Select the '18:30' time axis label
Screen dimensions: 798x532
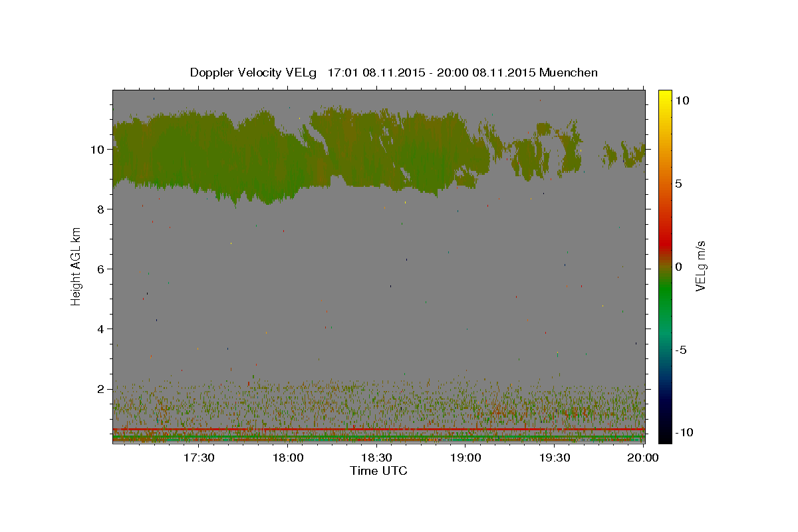pos(376,458)
